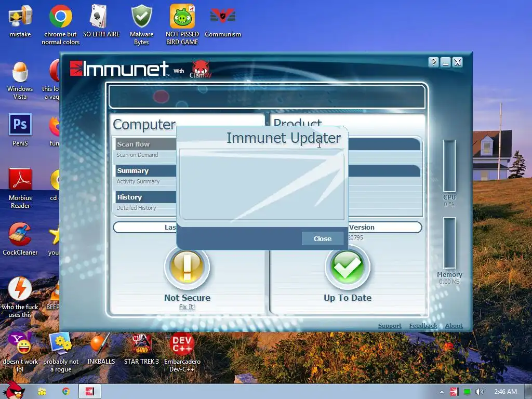Click the Immunet help question mark button

433,62
